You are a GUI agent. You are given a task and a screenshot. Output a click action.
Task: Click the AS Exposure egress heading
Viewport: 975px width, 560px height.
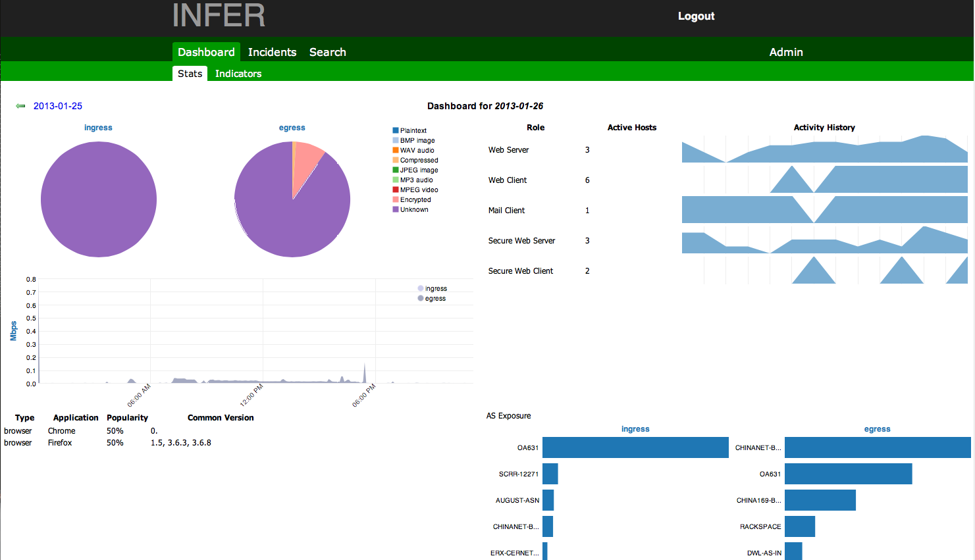(877, 429)
